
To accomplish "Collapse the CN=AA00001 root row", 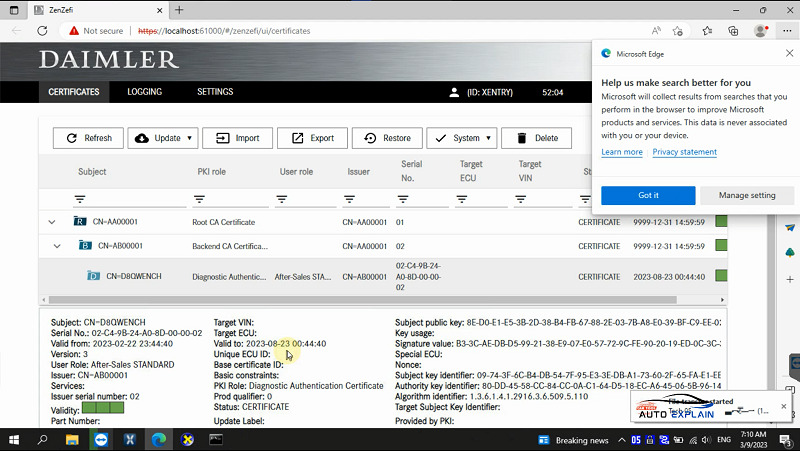I will tap(52, 222).
